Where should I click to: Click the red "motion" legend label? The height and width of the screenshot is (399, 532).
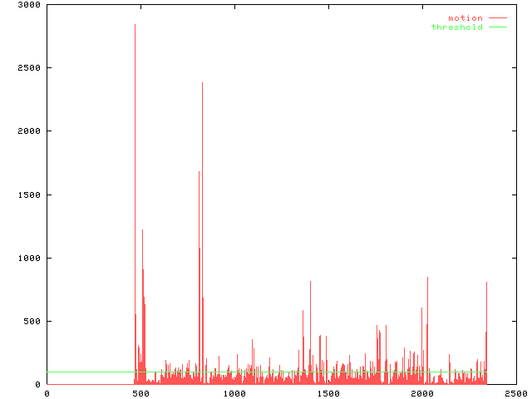(x=465, y=17)
